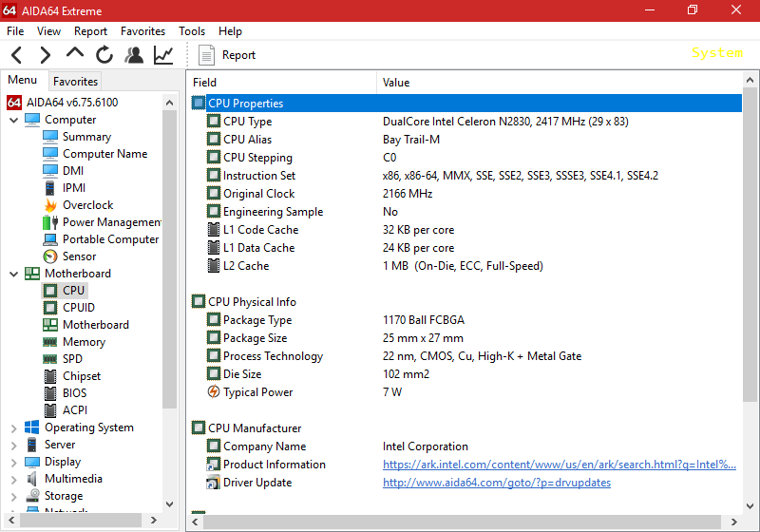Select the L2 Cache row

click(x=466, y=265)
